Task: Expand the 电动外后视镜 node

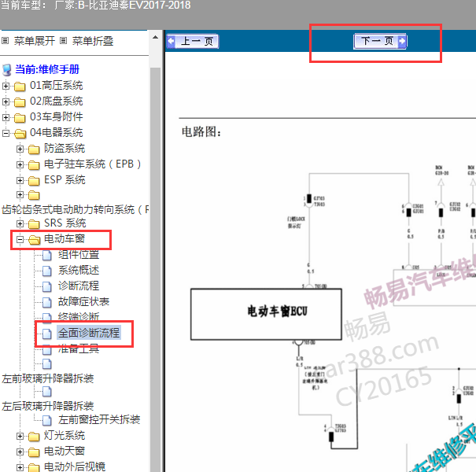Action: pyautogui.click(x=20, y=468)
